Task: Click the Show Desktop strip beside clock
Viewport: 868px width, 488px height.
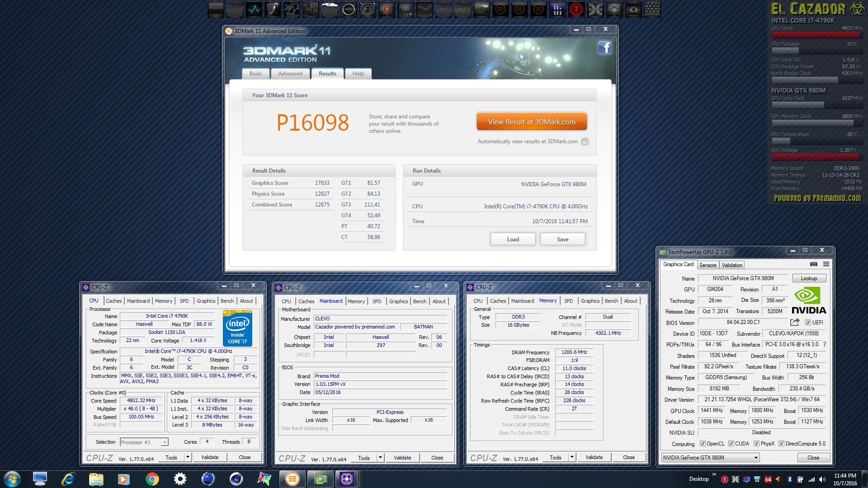Action: tap(864, 479)
